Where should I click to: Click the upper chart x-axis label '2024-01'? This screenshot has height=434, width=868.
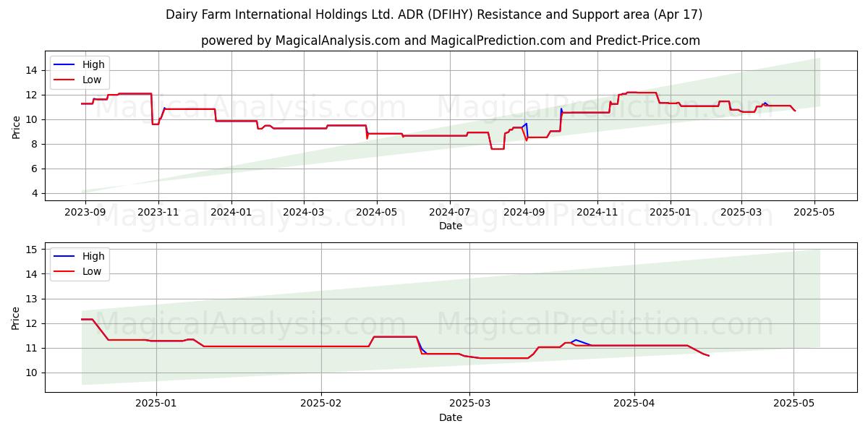(231, 213)
